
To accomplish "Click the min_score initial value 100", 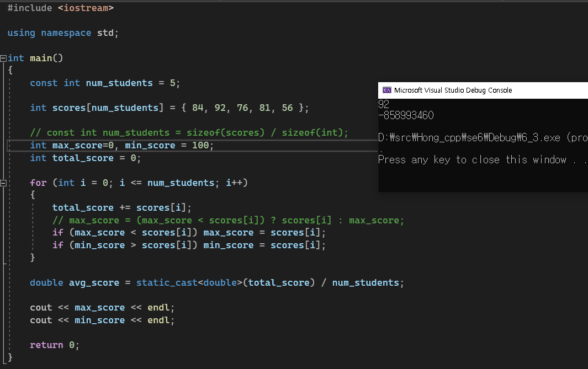I will pos(202,145).
